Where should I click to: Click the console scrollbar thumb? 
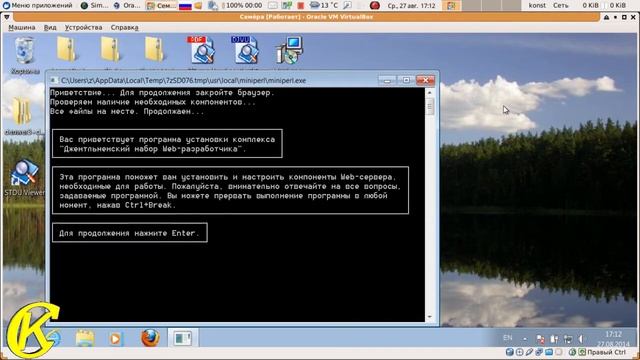tap(429, 107)
